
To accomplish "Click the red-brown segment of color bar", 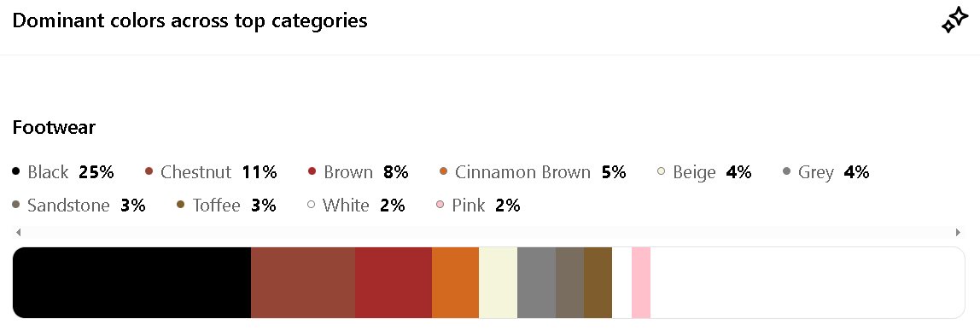I will (x=394, y=282).
